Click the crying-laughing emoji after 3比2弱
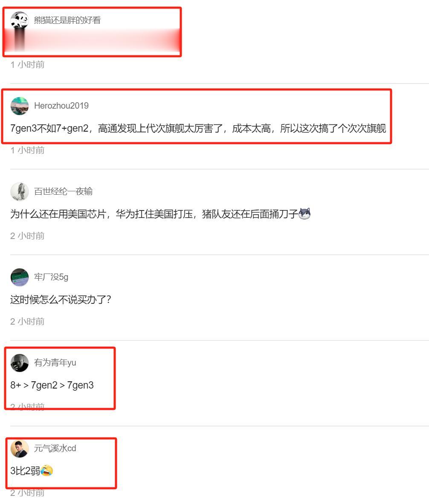The image size is (429, 504). (47, 470)
